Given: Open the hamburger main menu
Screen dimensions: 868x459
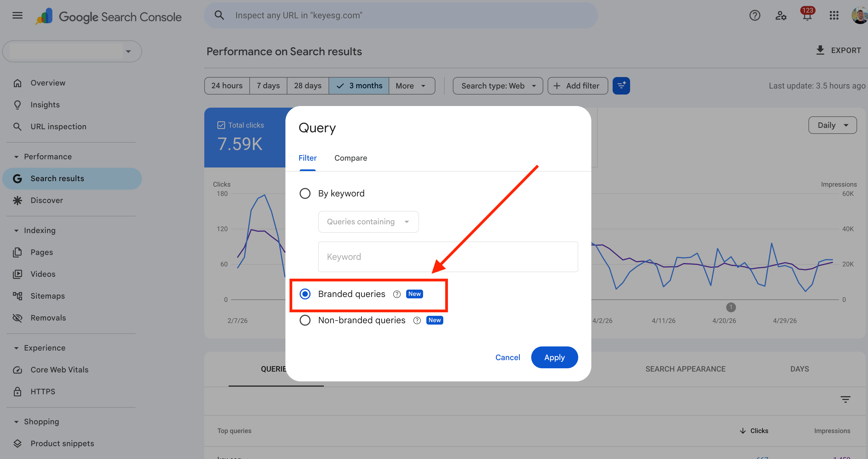Looking at the screenshot, I should coord(17,16).
